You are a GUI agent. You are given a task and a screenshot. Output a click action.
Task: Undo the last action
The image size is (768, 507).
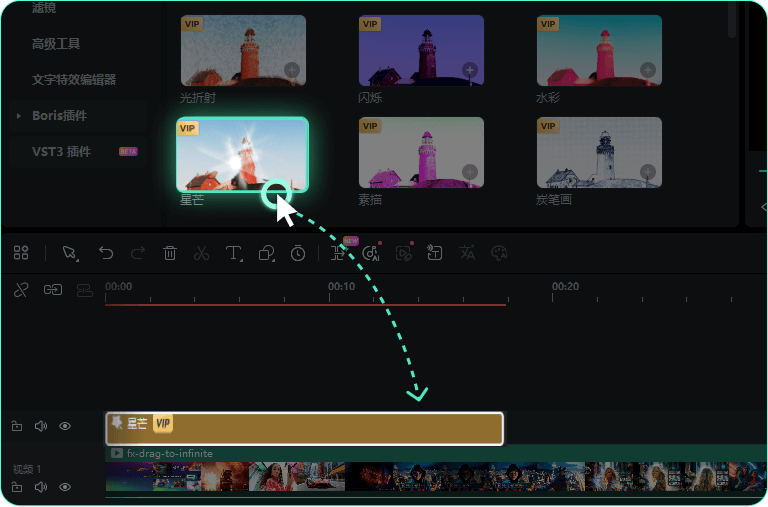pos(106,253)
